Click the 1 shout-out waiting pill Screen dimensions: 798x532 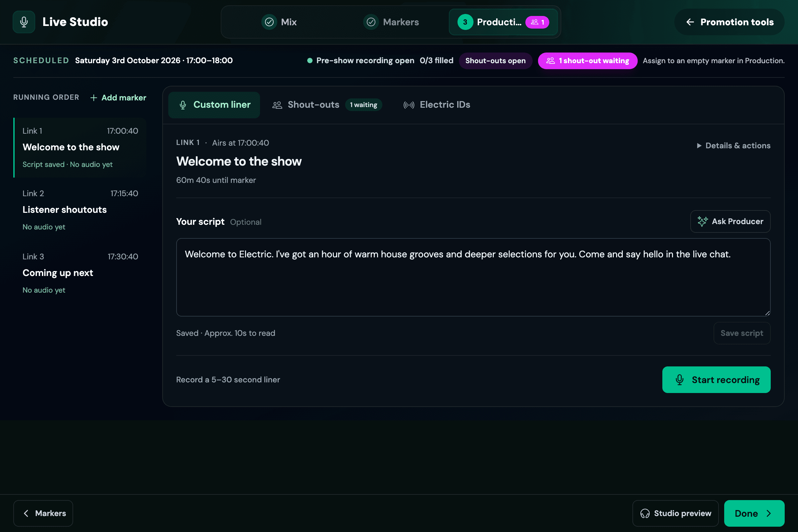click(587, 61)
